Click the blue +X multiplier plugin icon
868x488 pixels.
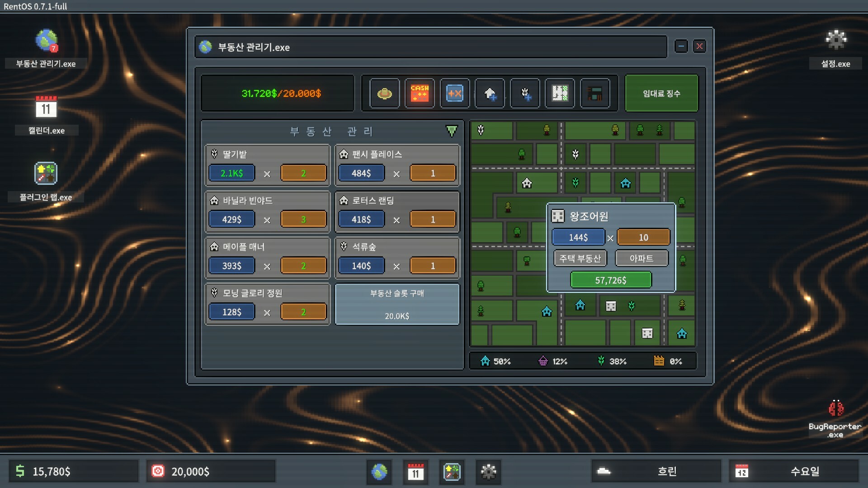pos(454,94)
